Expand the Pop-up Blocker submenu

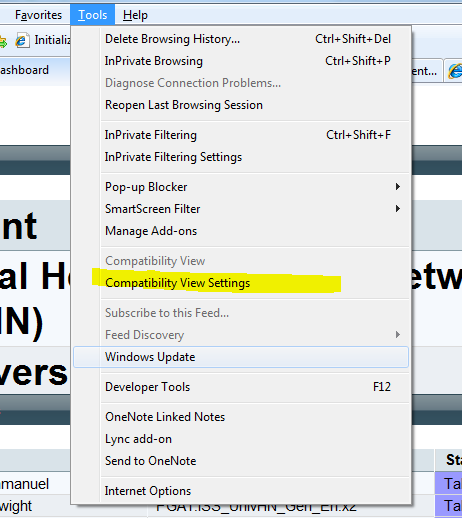tap(241, 187)
